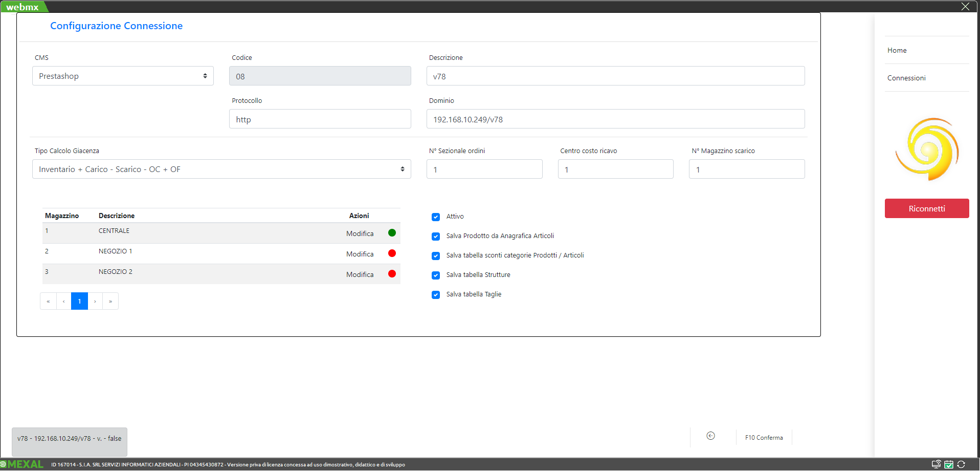The height and width of the screenshot is (471, 980).
Task: Go to first page of warehouse table
Action: tap(48, 301)
